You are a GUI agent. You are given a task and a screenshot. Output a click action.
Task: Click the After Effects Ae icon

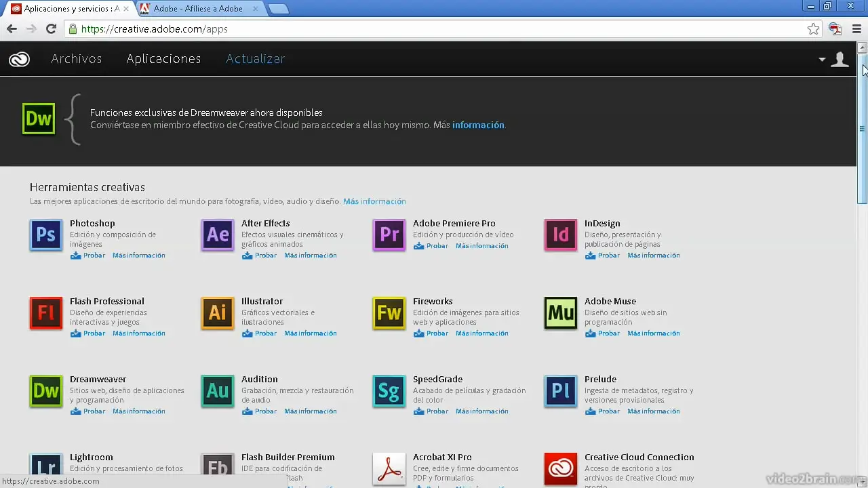[218, 235]
